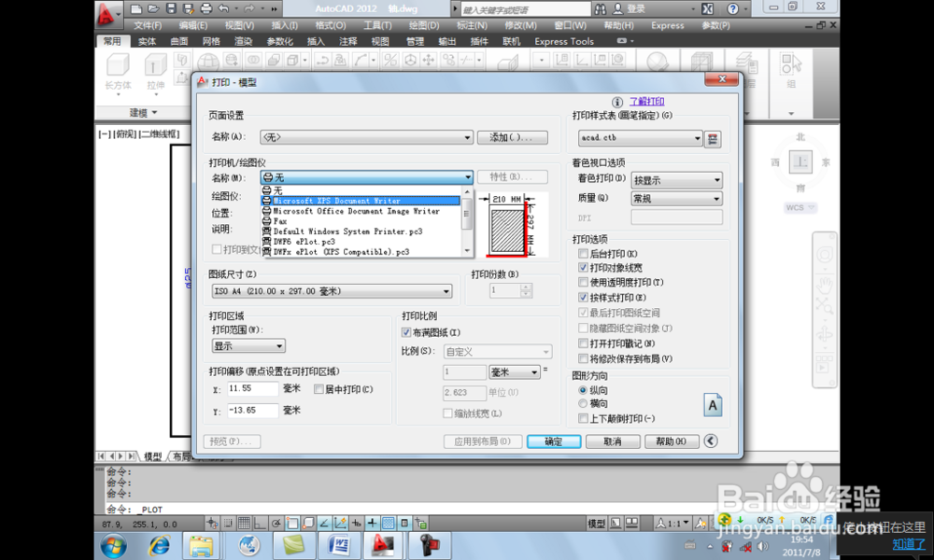
Task: Select Microsoft XPS Document Writer in printer list
Action: [x=361, y=201]
